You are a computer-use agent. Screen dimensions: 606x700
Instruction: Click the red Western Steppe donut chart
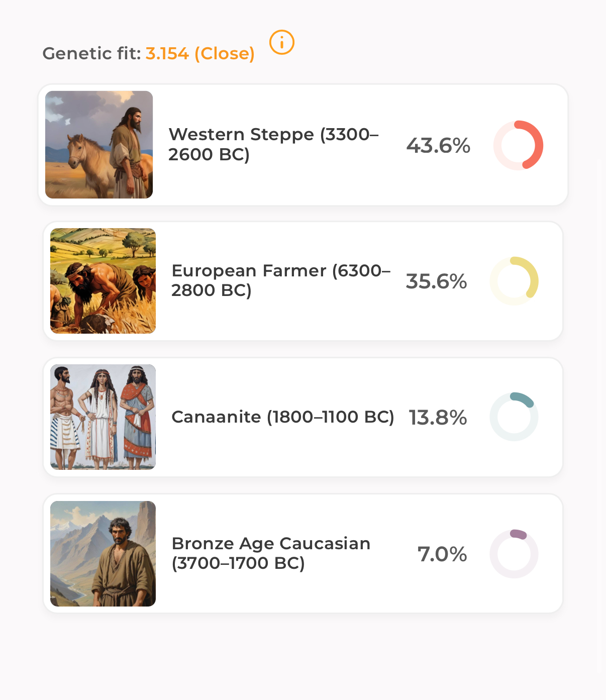click(518, 145)
